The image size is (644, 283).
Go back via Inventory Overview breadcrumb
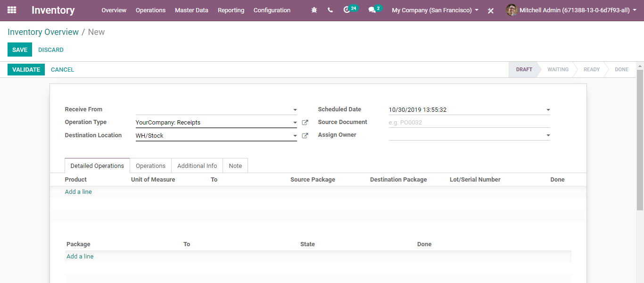click(x=43, y=32)
